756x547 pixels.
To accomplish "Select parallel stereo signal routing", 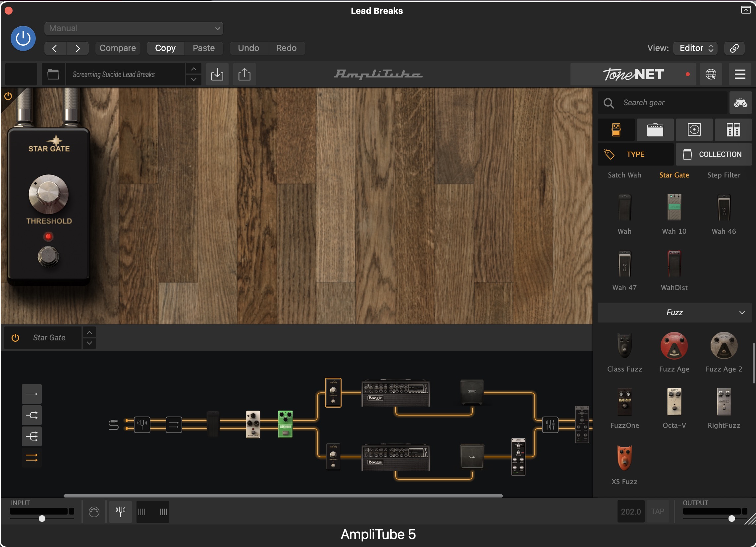I will click(x=32, y=458).
